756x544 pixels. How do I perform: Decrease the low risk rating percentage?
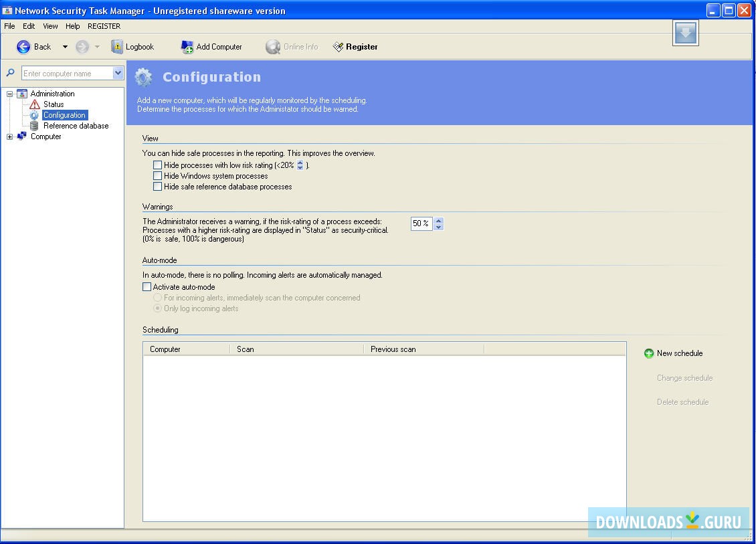click(300, 167)
